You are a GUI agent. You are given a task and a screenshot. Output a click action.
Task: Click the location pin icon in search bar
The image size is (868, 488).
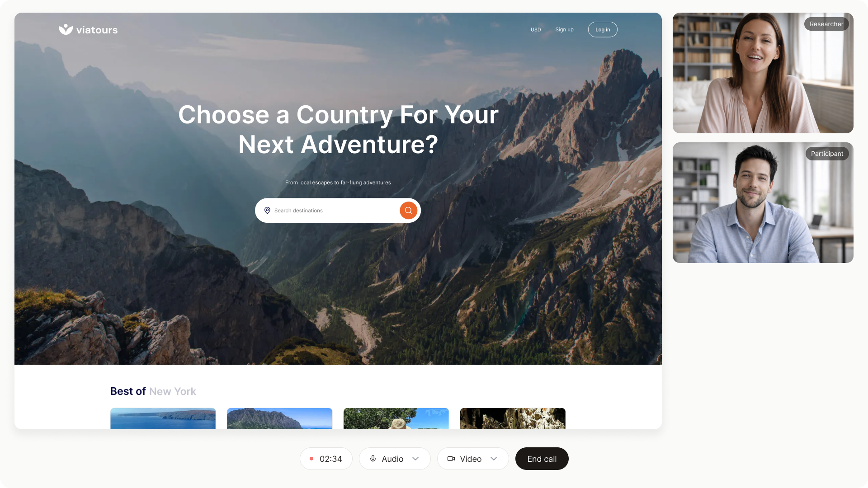click(x=267, y=211)
